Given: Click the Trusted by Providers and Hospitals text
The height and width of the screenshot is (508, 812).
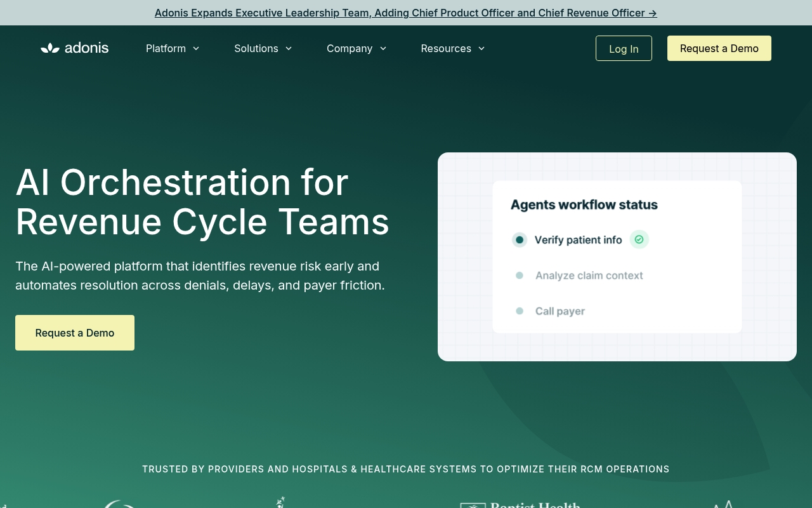Looking at the screenshot, I should click(406, 469).
